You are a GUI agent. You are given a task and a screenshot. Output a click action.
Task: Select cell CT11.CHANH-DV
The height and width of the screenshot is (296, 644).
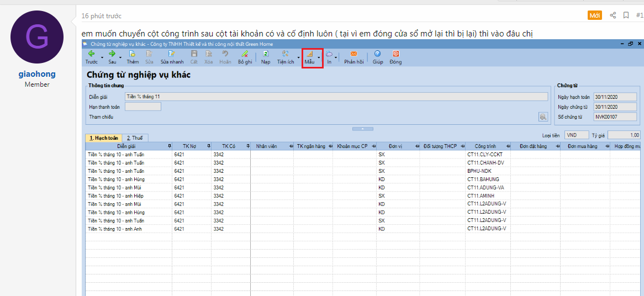488,162
